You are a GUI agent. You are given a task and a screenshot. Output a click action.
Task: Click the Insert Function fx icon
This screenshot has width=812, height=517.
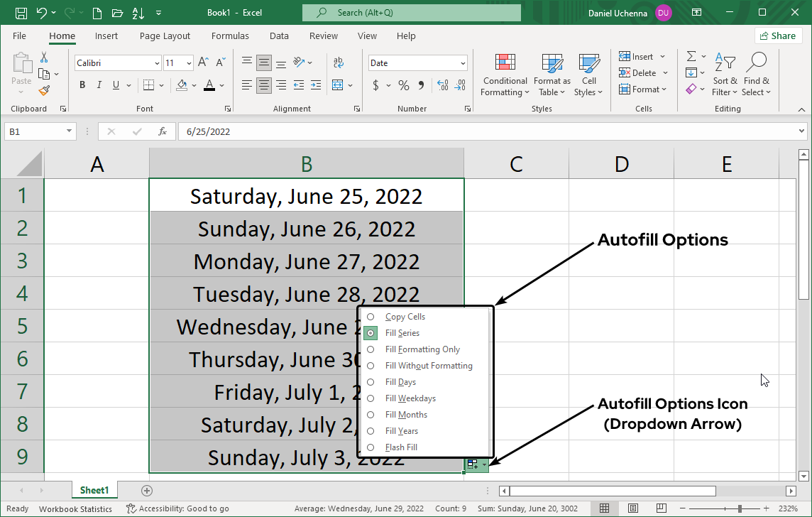pos(163,131)
